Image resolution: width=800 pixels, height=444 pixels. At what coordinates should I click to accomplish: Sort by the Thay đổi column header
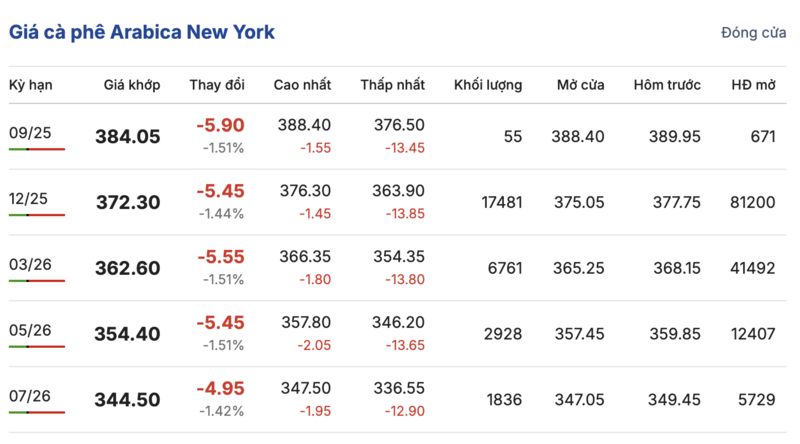tap(217, 85)
